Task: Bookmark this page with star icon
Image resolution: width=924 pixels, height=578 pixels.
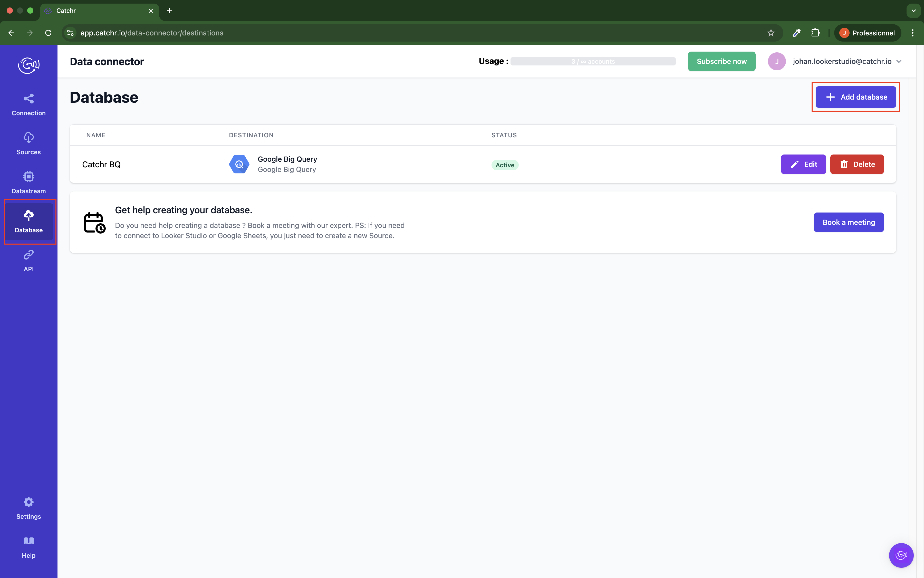Action: coord(771,33)
